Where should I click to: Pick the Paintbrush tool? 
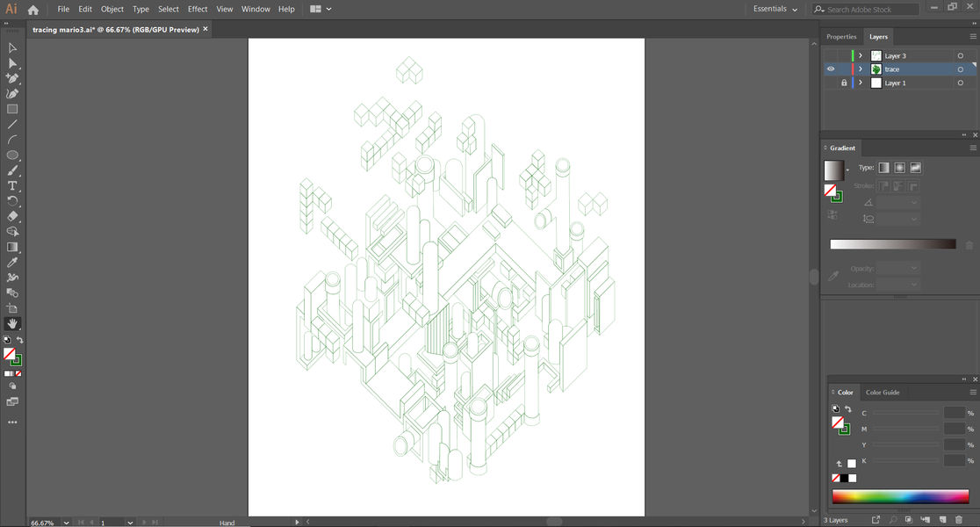click(x=12, y=170)
